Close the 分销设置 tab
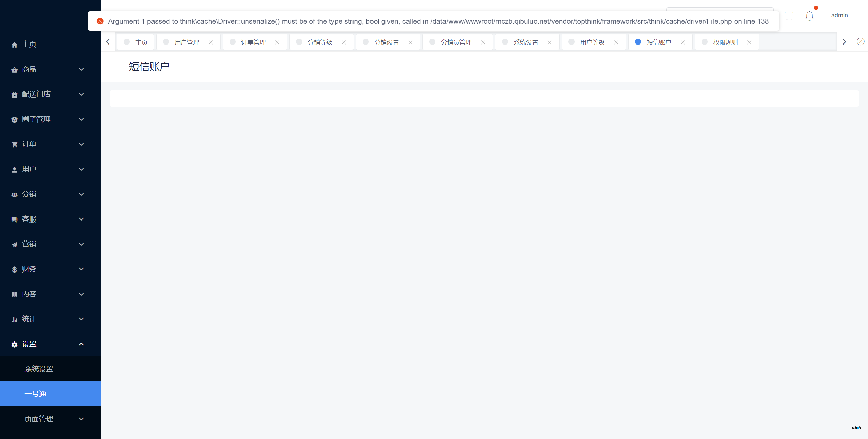This screenshot has width=868, height=439. click(410, 42)
